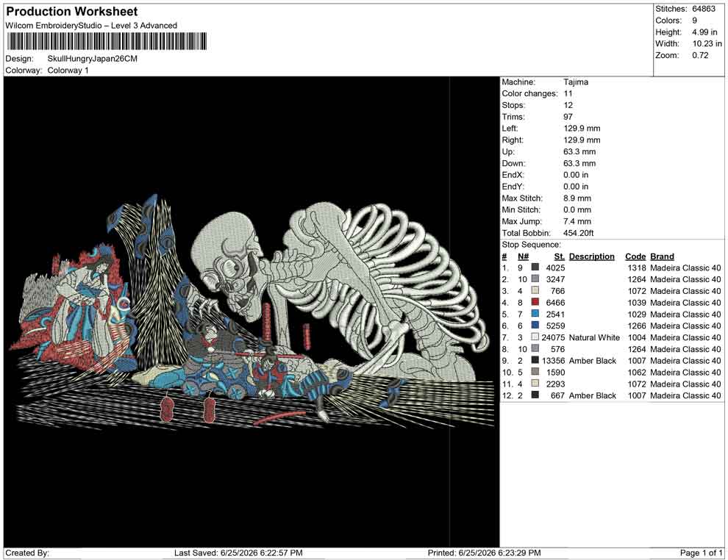728x560 pixels.
Task: Click the Colors value '9'
Action: click(695, 21)
